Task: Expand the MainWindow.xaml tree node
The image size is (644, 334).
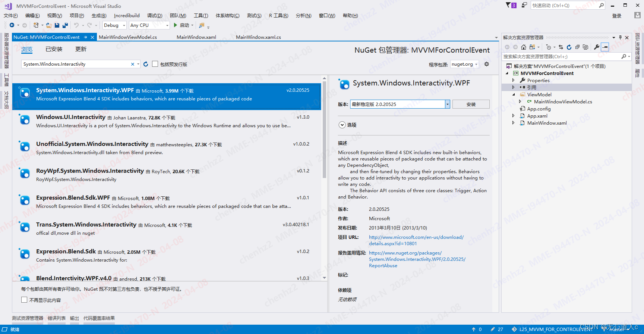Action: [514, 123]
